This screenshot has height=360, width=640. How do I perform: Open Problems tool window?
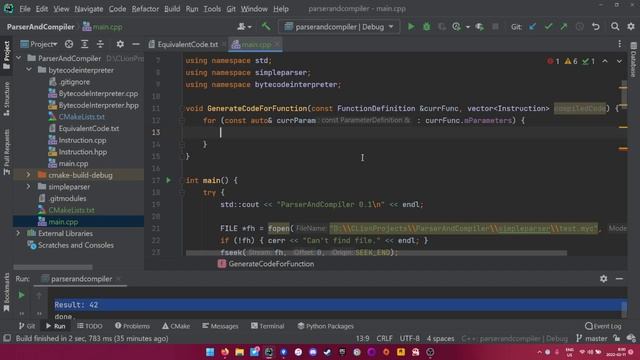[x=132, y=326]
